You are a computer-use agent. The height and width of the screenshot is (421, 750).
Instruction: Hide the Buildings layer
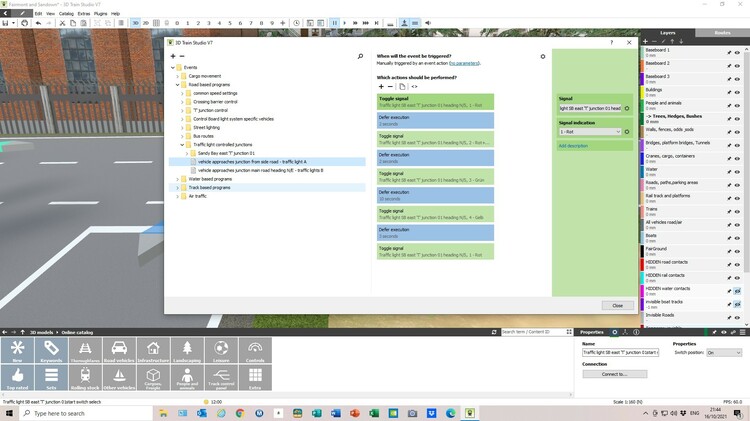coord(737,92)
